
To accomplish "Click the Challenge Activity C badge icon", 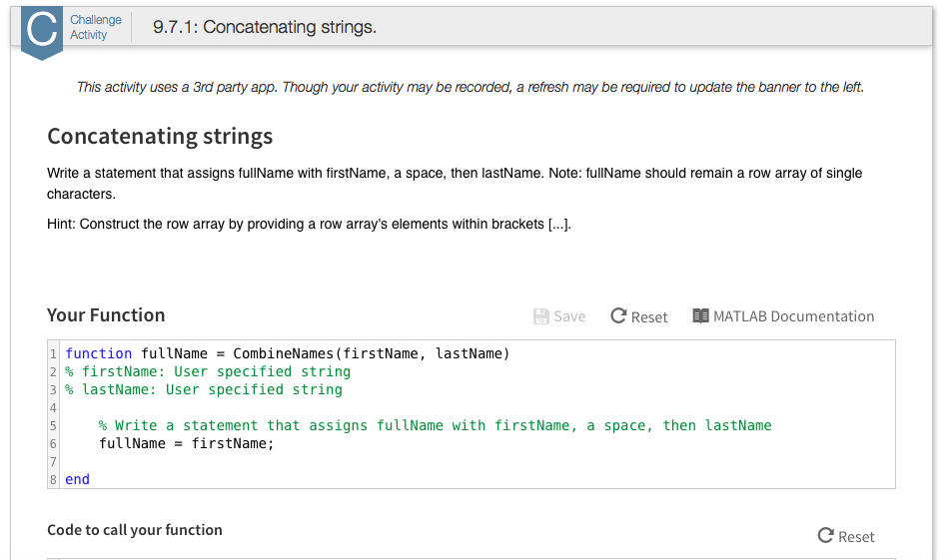I will [x=42, y=32].
